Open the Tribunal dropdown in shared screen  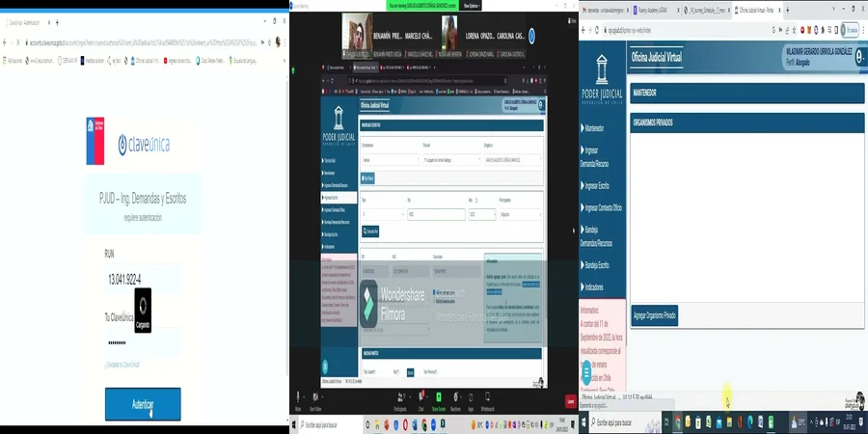point(451,160)
